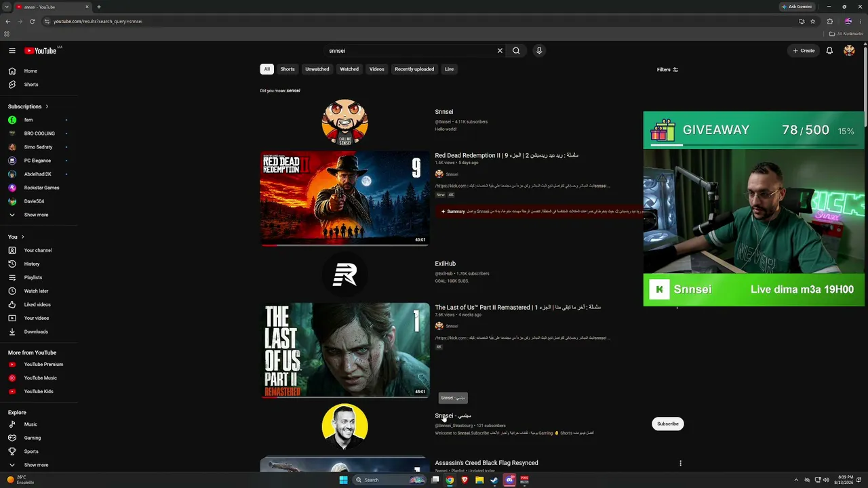868x488 pixels.
Task: Click the YouTube search input field
Action: click(410, 51)
